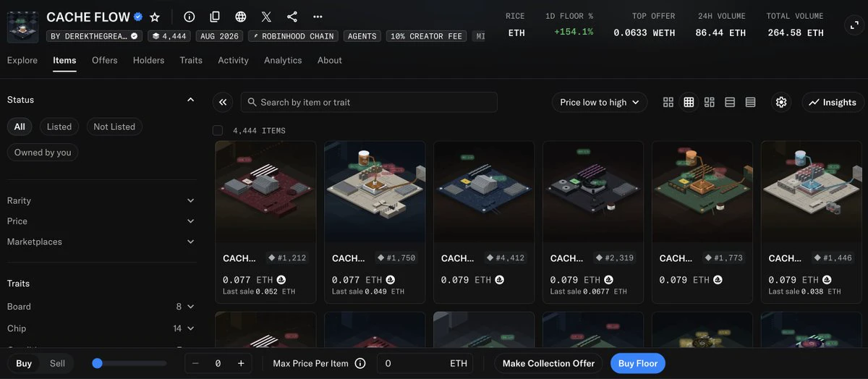The image size is (868, 379).
Task: Click the info icon next to Max Price Per Item
Action: pyautogui.click(x=360, y=363)
